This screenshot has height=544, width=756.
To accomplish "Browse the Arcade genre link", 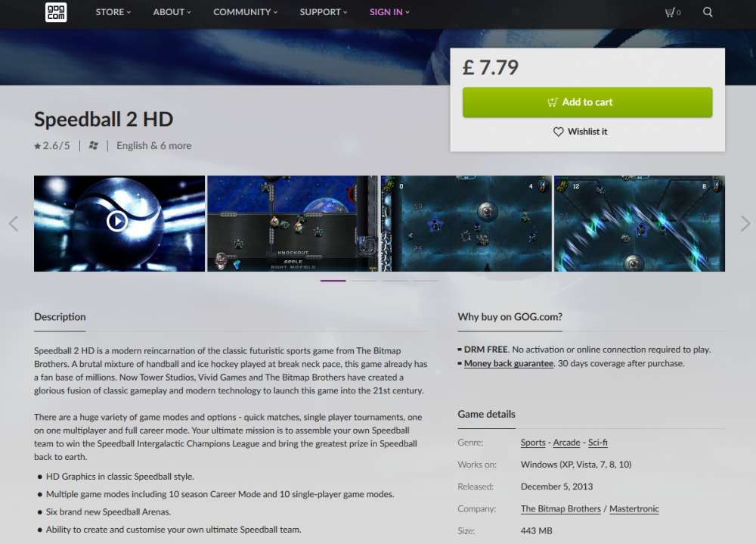I will 566,443.
